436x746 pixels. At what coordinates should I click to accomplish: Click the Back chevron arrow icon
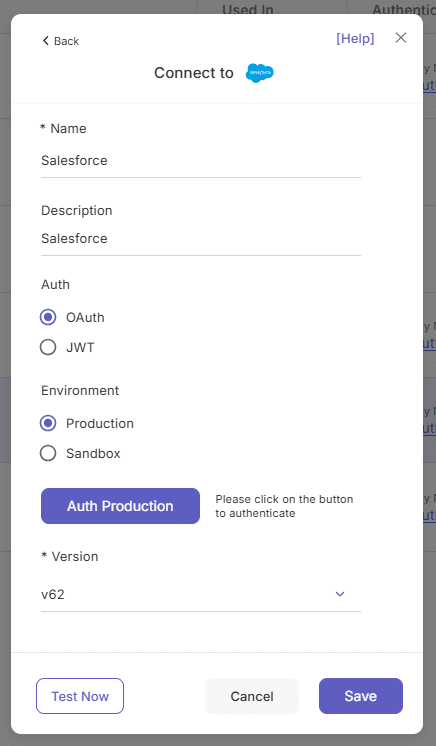pos(46,41)
